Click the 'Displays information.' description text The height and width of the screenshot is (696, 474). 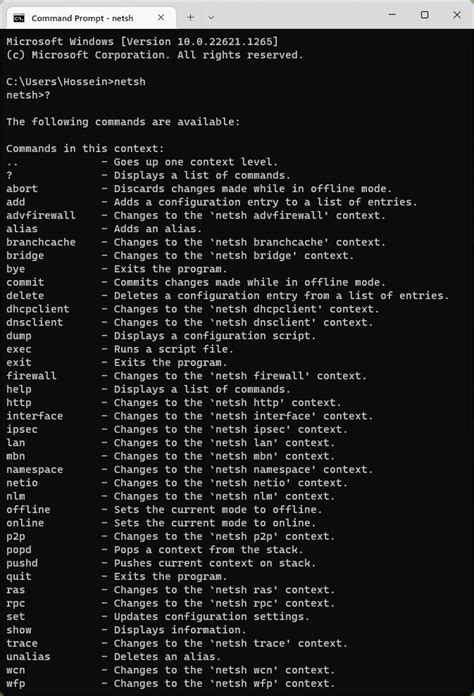180,630
